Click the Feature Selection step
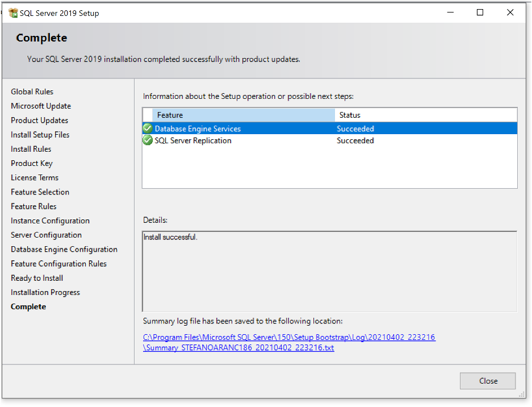Screen dimensions: 532x407 tap(40, 192)
